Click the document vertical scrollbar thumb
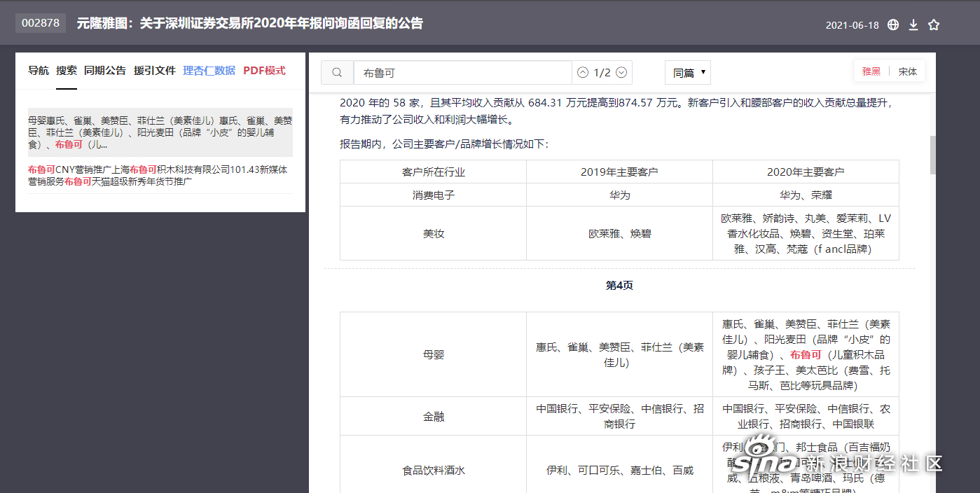Screen dimensions: 980x493 click(933, 155)
